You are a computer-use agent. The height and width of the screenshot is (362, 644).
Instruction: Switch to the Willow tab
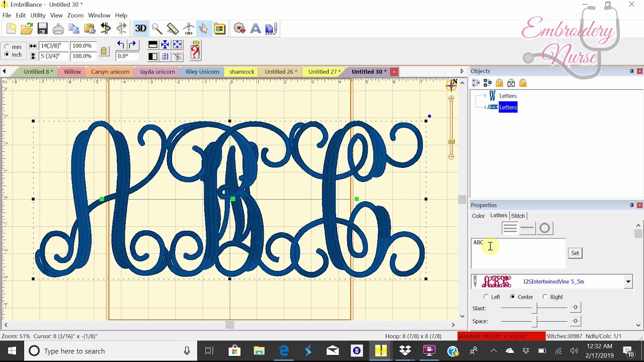tap(72, 72)
